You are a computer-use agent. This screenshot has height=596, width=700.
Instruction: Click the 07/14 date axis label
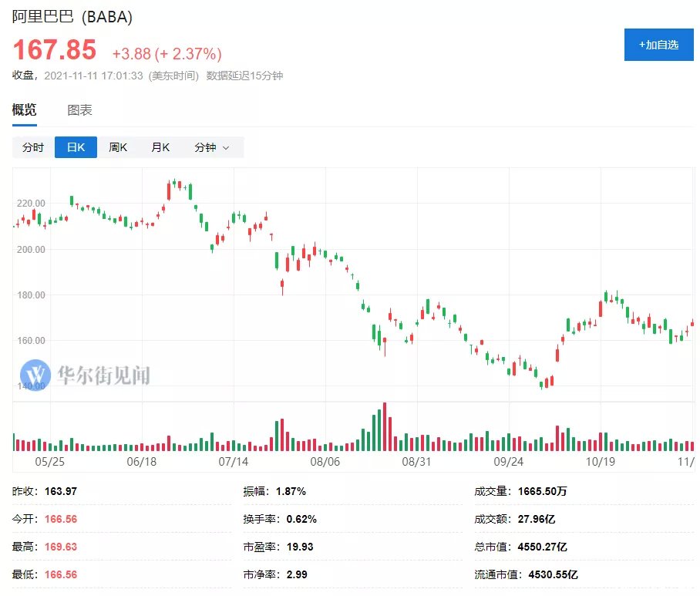click(233, 462)
